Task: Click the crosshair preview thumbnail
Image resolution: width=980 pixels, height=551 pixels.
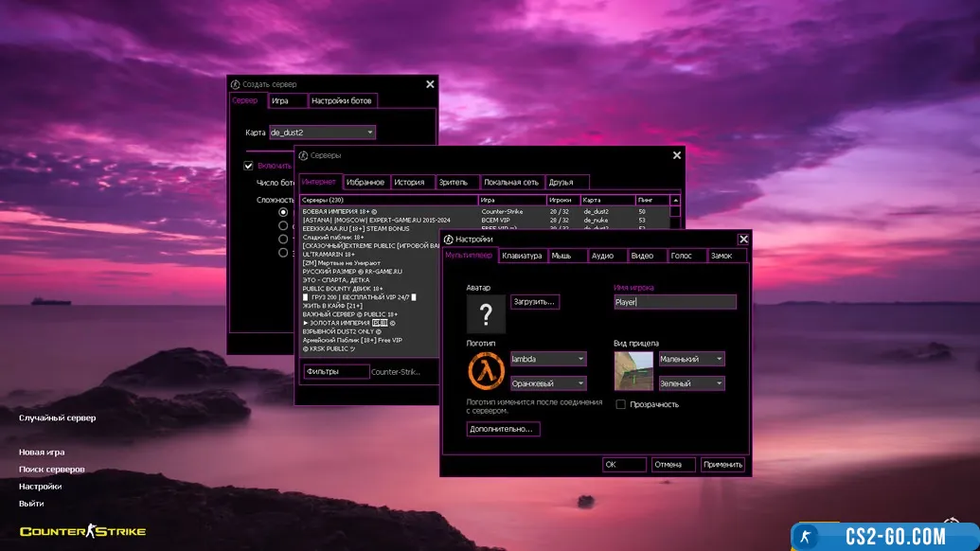Action: pyautogui.click(x=633, y=371)
